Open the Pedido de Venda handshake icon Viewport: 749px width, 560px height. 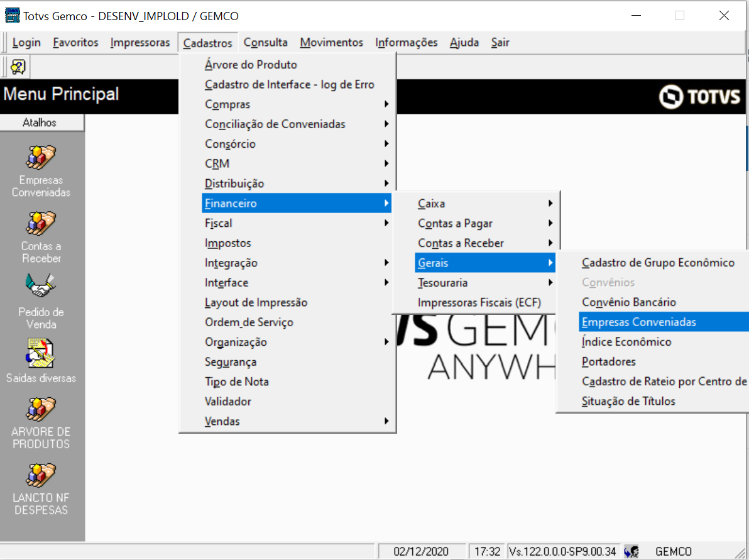click(x=41, y=286)
